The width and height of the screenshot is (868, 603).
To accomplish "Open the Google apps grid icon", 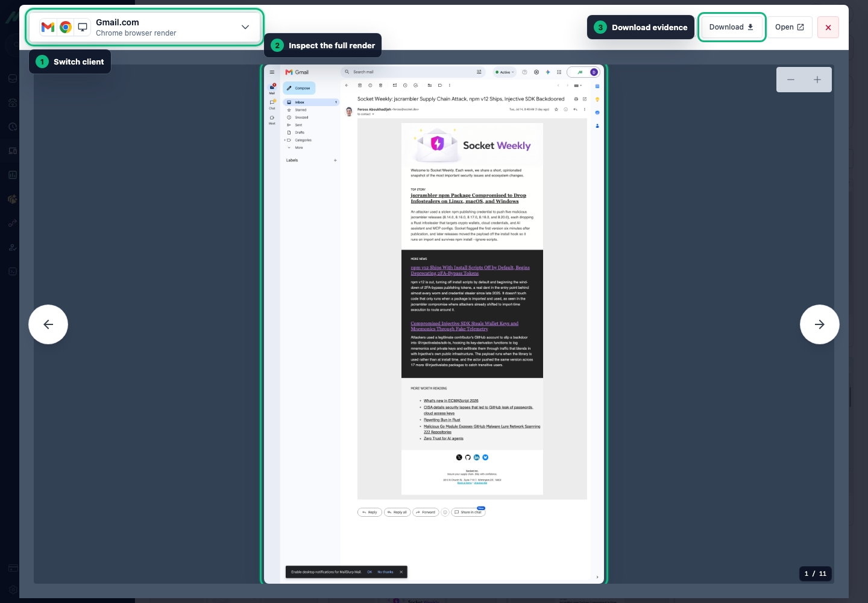I will coord(559,72).
